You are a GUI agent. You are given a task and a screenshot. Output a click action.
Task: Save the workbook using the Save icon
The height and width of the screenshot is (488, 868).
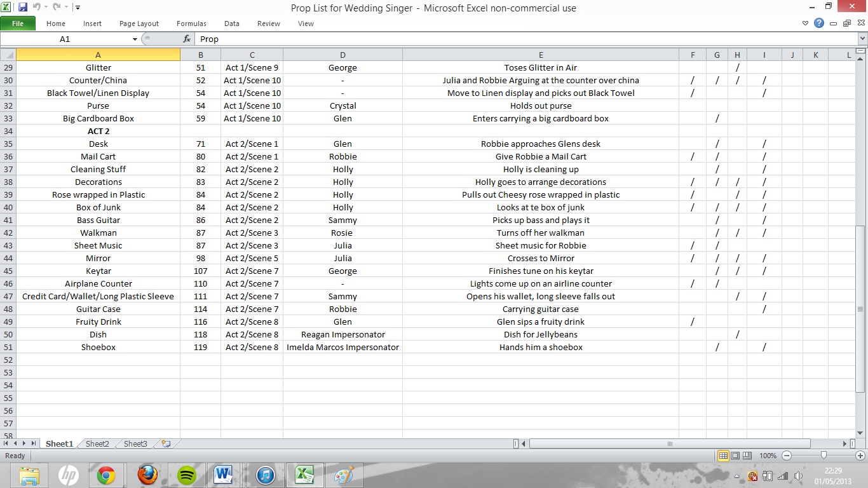point(22,6)
